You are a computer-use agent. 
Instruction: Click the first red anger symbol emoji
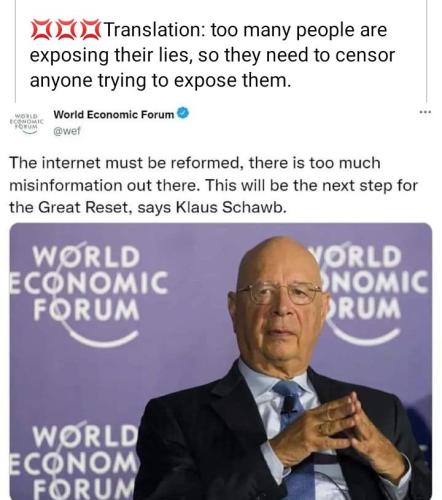click(x=41, y=30)
